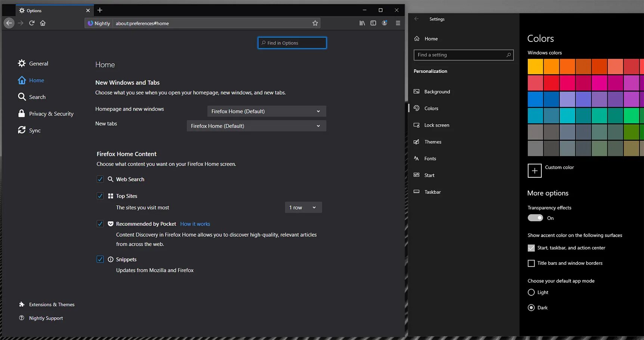Open the Lock screen label in Settings
The image size is (644, 340).
point(437,125)
